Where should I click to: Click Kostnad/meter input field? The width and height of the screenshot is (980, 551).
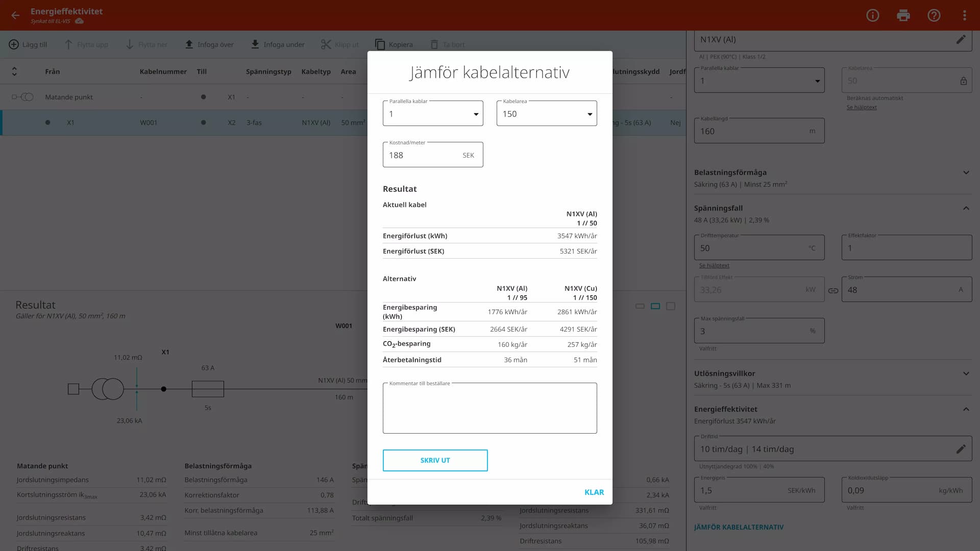coord(433,155)
